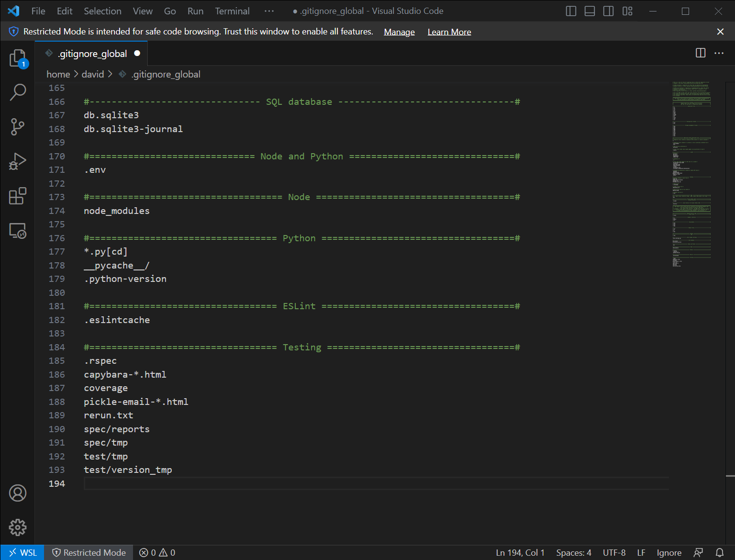Open the Search view

pyautogui.click(x=18, y=92)
